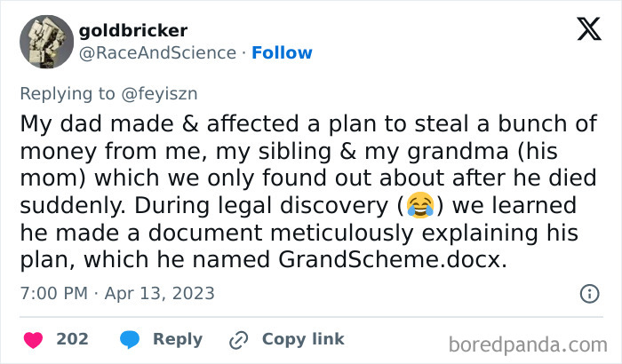Click the goldbricker profile avatar
Screen dimensions: 622x364
(45, 42)
